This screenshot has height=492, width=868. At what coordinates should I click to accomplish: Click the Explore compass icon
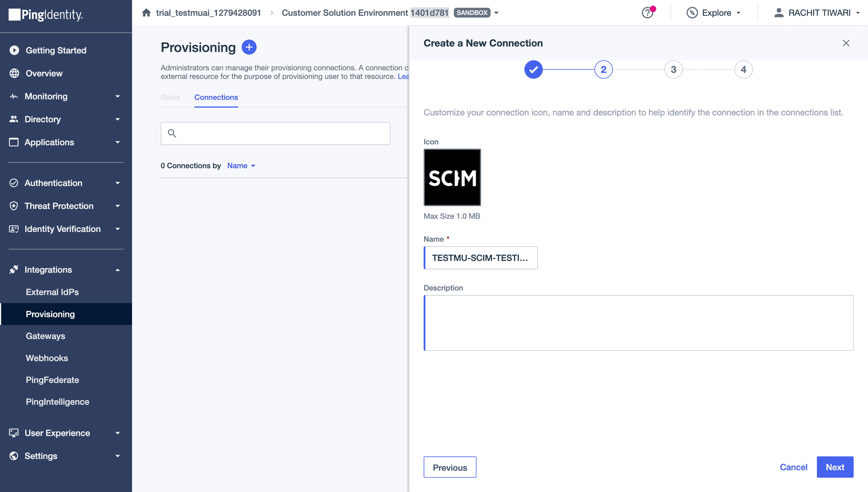pyautogui.click(x=692, y=13)
